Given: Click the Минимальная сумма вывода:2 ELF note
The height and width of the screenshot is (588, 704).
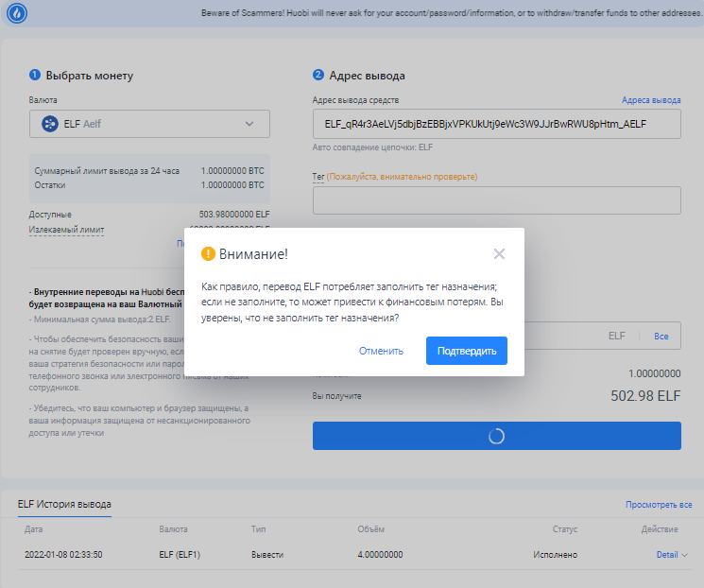Looking at the screenshot, I should pos(99,320).
